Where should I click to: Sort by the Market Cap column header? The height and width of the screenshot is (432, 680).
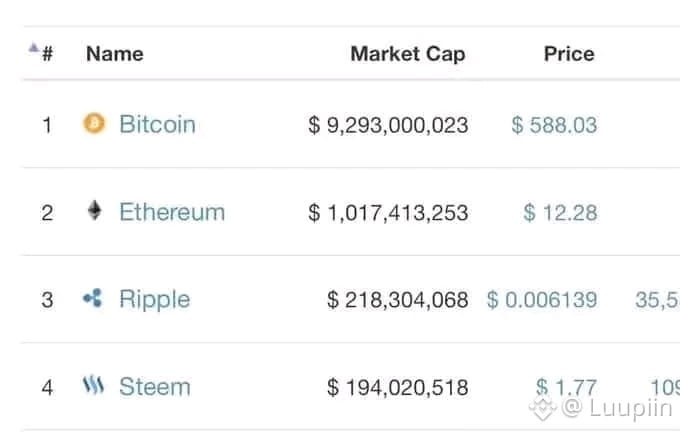click(x=408, y=54)
